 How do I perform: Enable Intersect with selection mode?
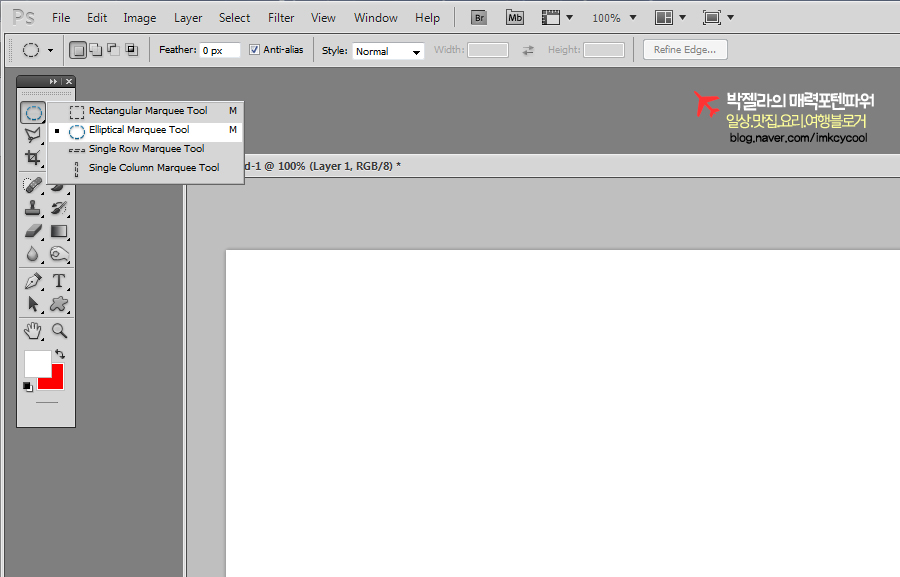[131, 50]
